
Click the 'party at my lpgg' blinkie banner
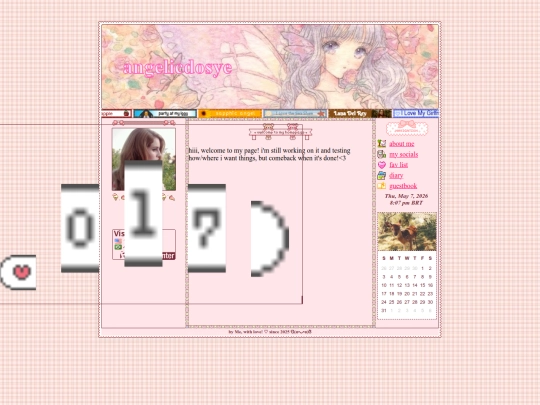165,113
